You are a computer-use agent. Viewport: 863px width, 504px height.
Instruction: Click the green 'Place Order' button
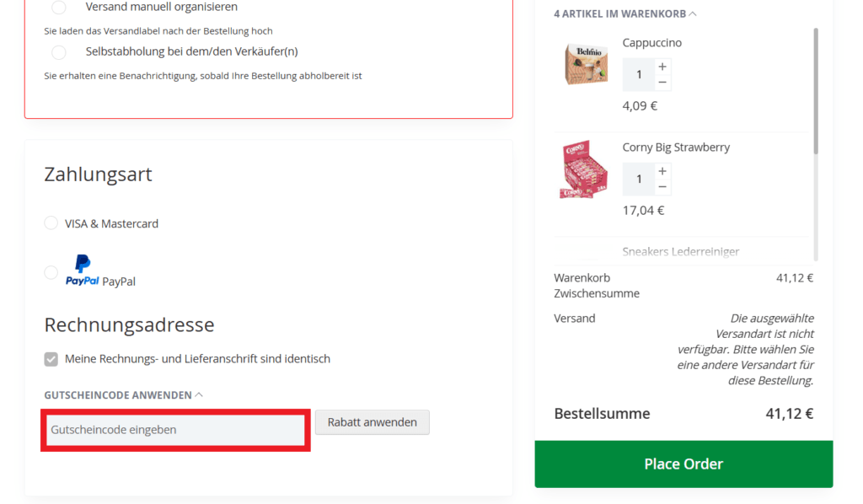(x=683, y=464)
